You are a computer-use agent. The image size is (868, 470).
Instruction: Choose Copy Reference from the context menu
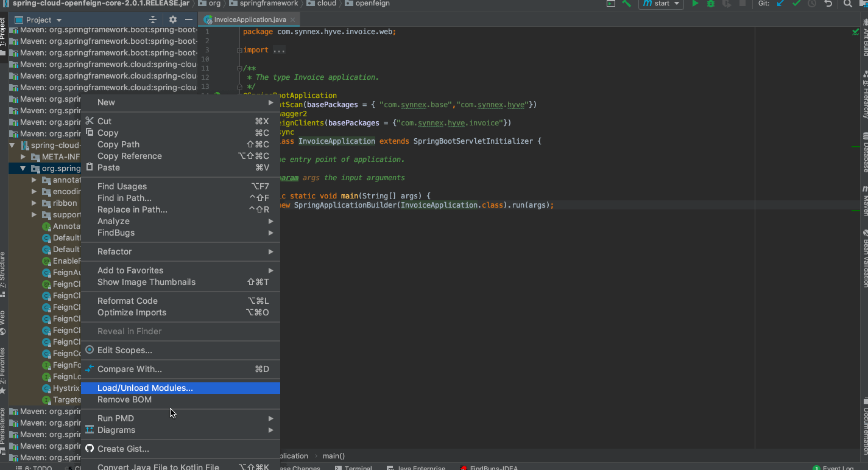(181, 156)
